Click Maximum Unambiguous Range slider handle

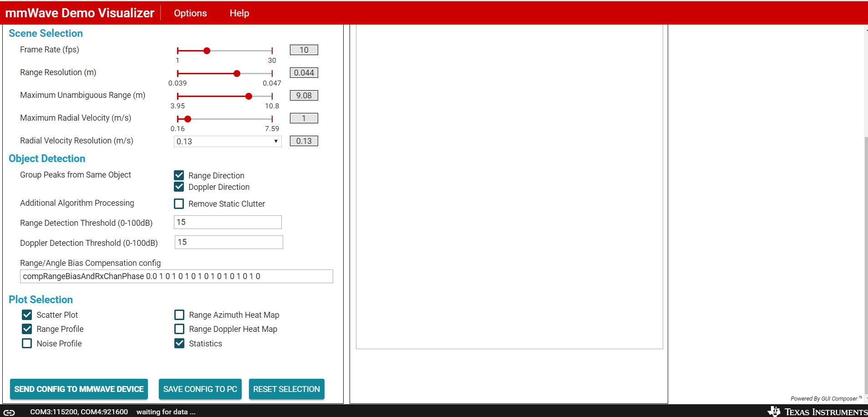tap(249, 96)
